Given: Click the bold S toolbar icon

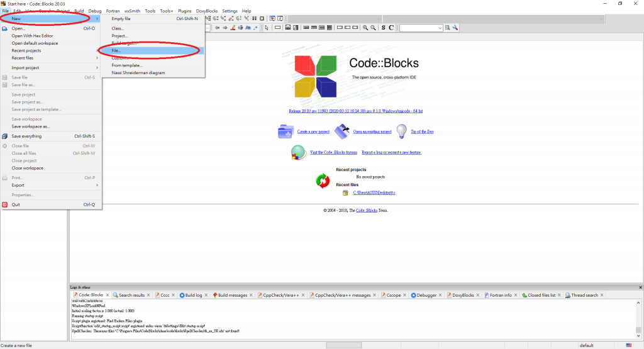Looking at the screenshot, I should point(383,28).
